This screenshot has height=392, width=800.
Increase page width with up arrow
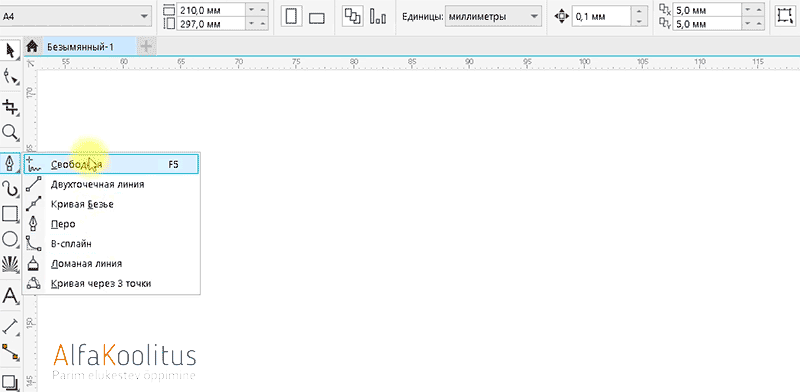click(x=263, y=10)
